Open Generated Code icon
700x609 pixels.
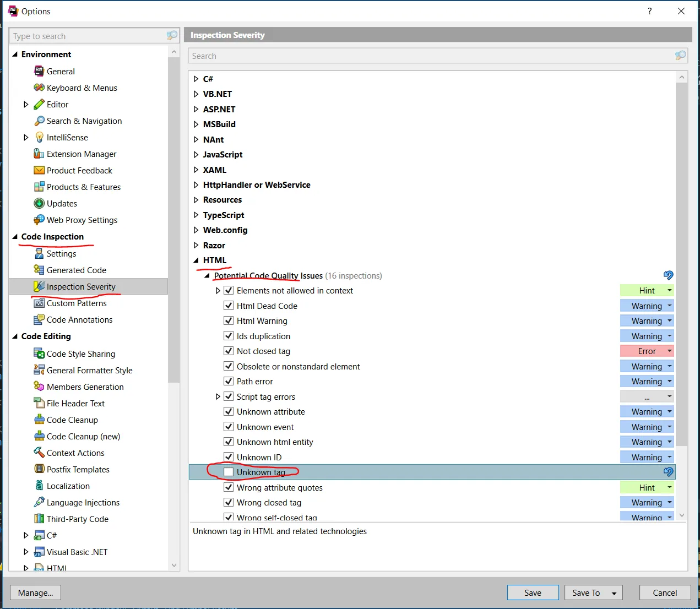click(39, 270)
